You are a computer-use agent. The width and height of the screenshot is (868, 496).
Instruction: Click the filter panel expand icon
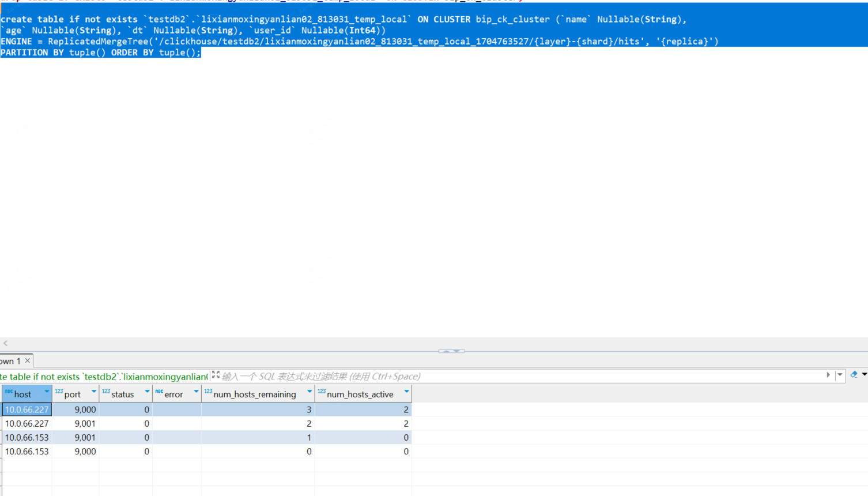point(216,375)
